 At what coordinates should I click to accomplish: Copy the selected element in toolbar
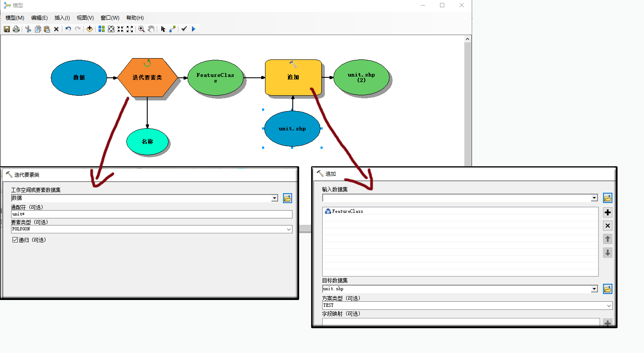38,29
